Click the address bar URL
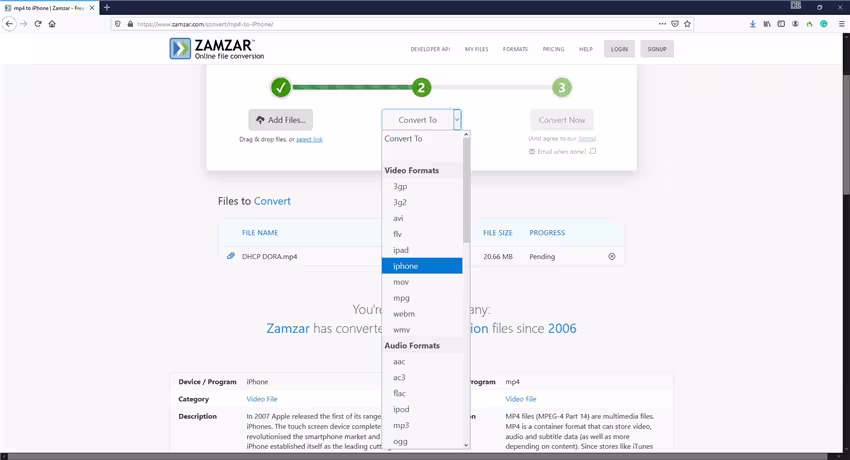This screenshot has height=460, width=850. [205, 24]
